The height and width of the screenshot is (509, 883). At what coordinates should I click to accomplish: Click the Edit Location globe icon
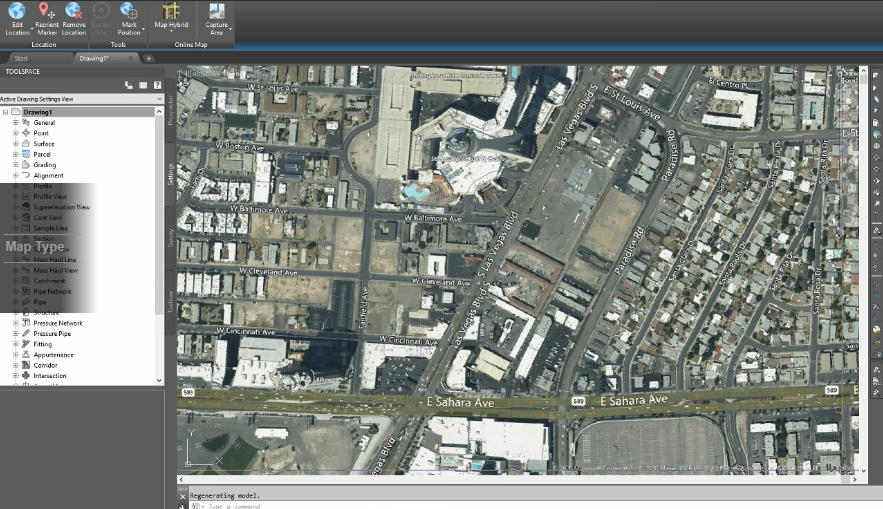click(17, 10)
